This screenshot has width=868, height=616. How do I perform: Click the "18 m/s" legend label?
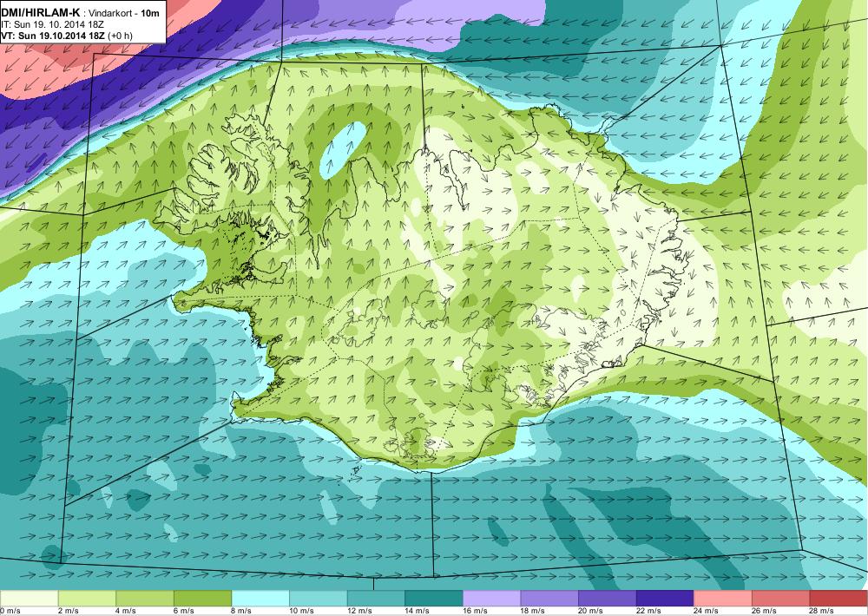click(533, 611)
